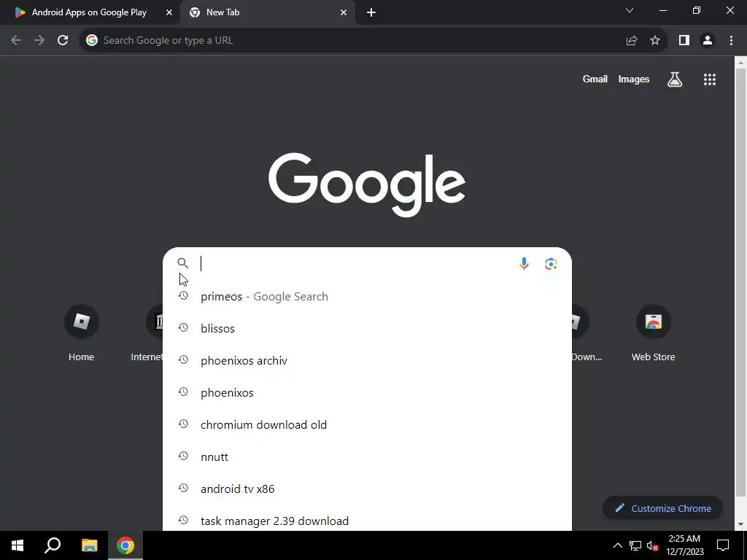
Task: Select the phoenixos archiv suggestion
Action: (x=367, y=360)
